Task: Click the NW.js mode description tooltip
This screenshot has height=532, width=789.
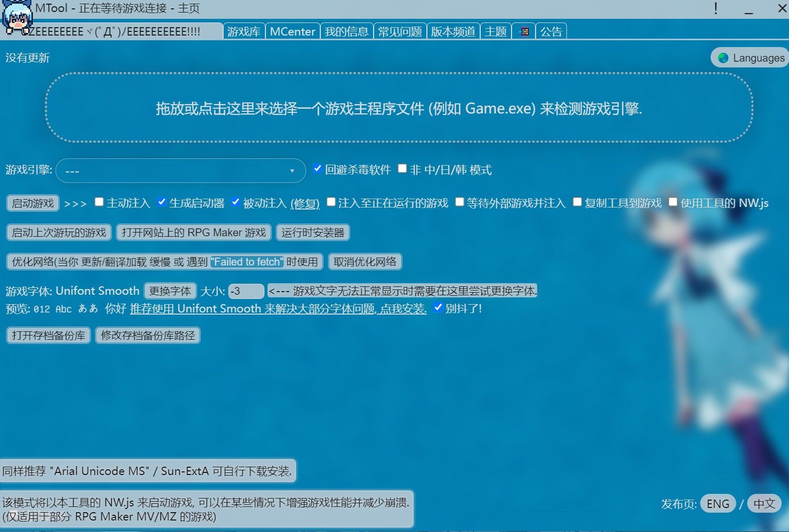Action: (206, 509)
